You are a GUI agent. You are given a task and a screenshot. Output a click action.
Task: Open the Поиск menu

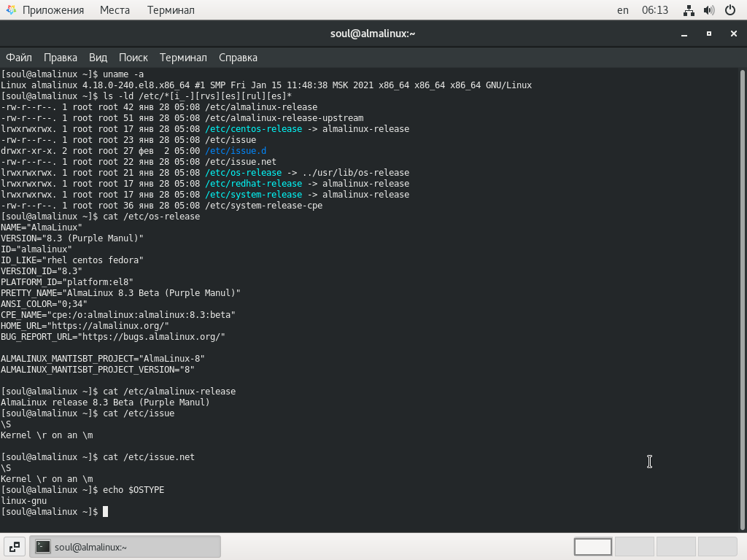(133, 58)
